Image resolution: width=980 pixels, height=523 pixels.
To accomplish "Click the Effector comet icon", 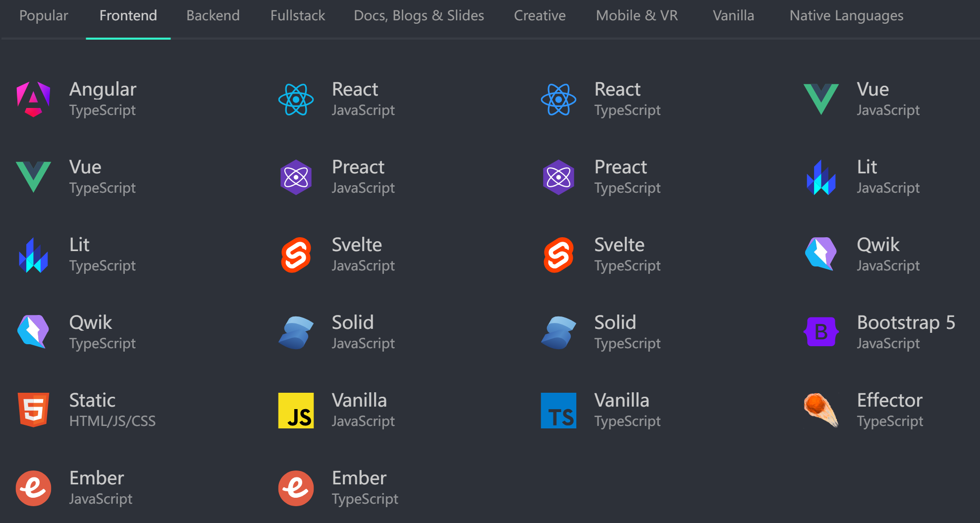I will (x=821, y=411).
